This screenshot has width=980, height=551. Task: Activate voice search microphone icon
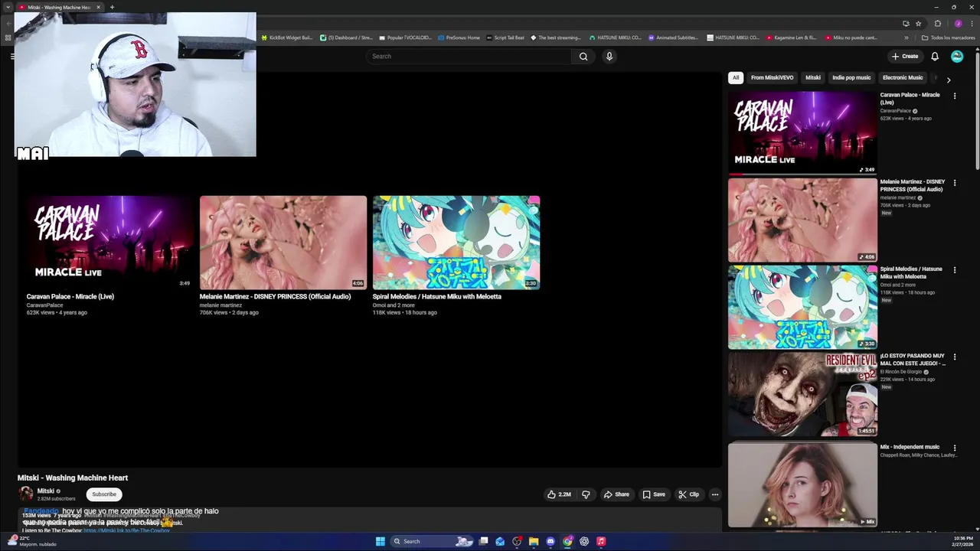(609, 56)
